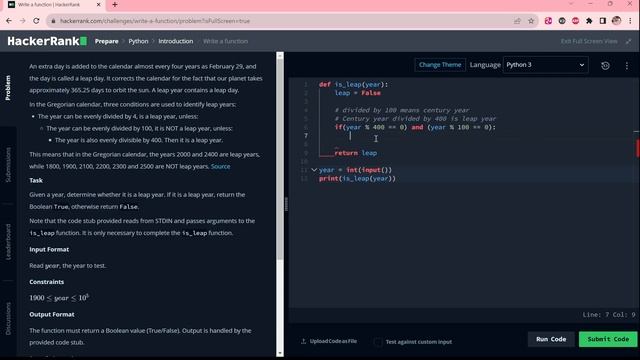Click the Run Code button
This screenshot has width=640, height=360.
coord(551,339)
